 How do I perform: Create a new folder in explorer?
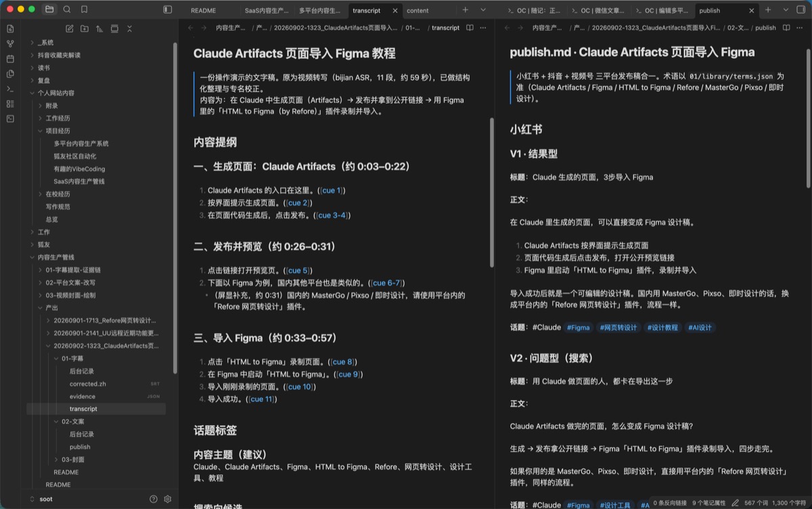pyautogui.click(x=84, y=28)
